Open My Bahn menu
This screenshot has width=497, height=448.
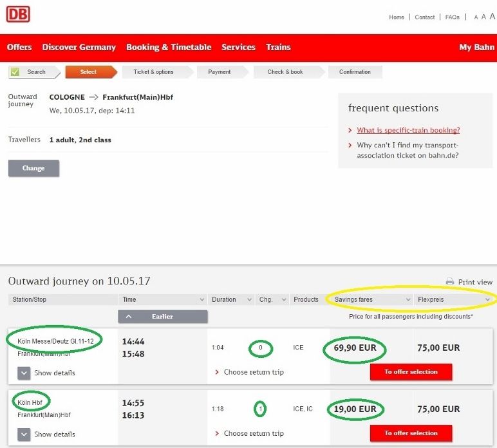[x=476, y=47]
